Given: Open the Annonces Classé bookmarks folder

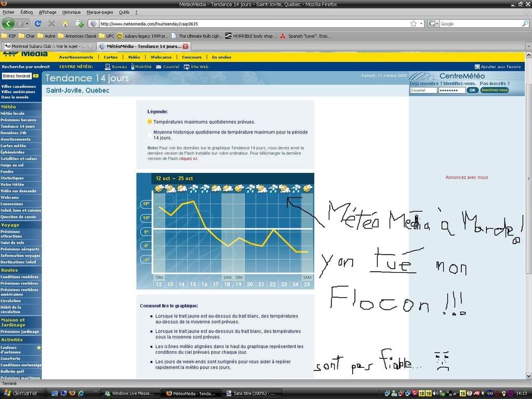Looking at the screenshot, I should tap(77, 36).
